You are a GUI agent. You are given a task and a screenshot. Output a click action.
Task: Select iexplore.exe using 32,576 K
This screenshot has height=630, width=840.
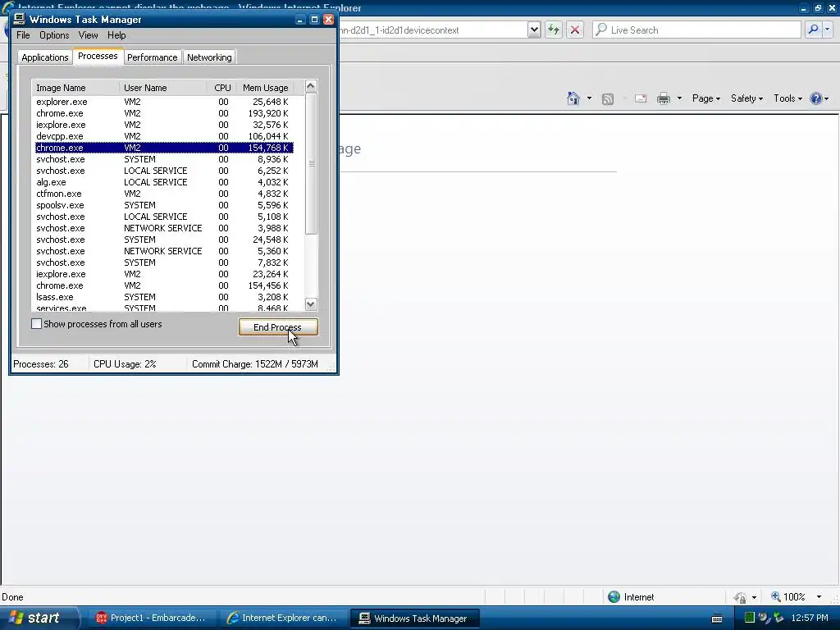[x=164, y=125]
